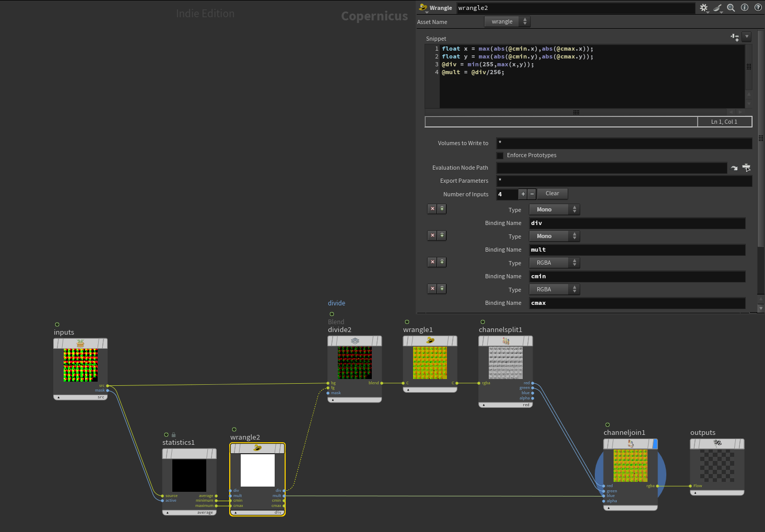Remove the cmin binding entry
This screenshot has height=532, width=765.
(432, 262)
